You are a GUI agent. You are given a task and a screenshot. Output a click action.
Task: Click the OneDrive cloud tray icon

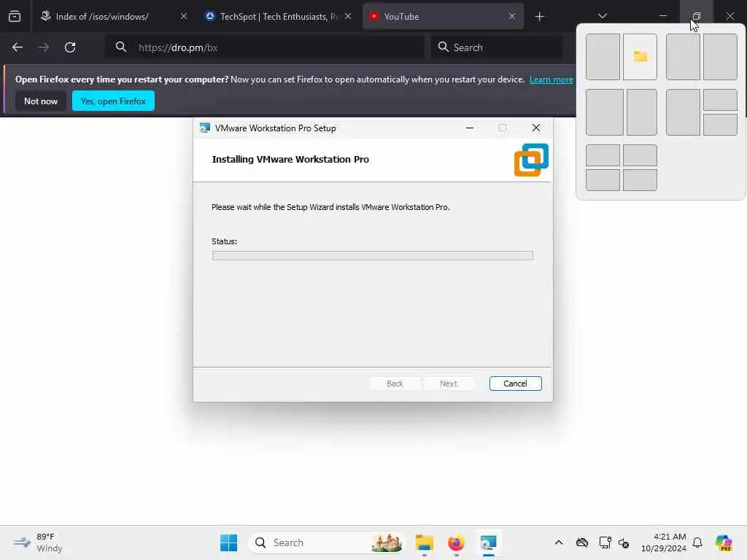click(581, 542)
